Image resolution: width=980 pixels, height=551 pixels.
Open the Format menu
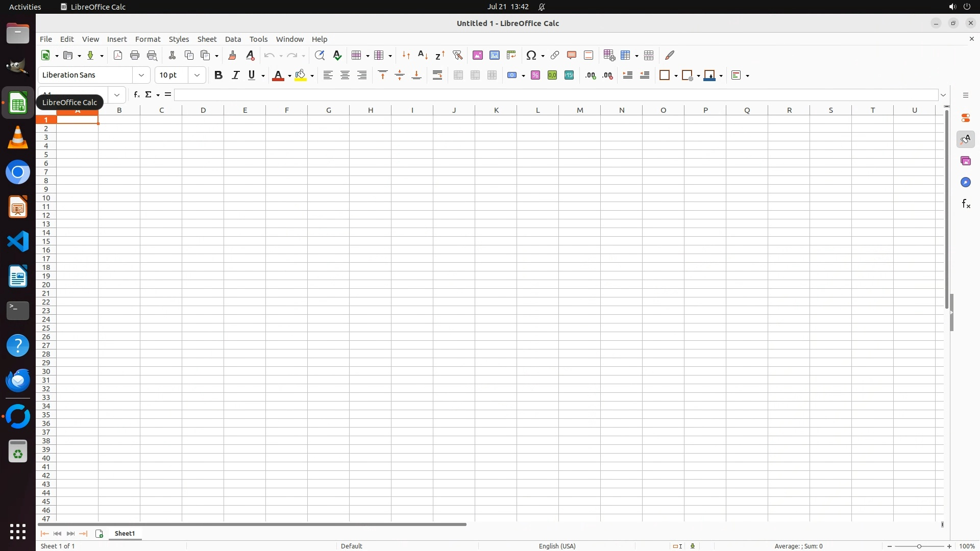[x=148, y=39]
